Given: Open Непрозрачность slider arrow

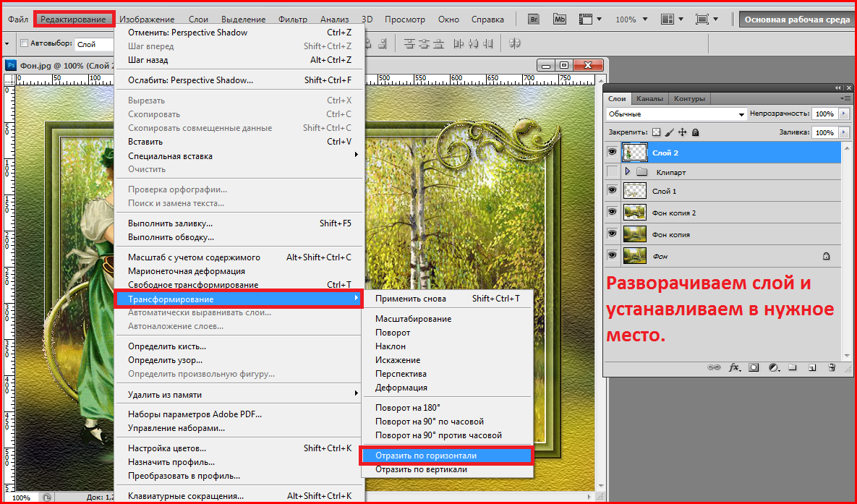Looking at the screenshot, I should pyautogui.click(x=844, y=114).
